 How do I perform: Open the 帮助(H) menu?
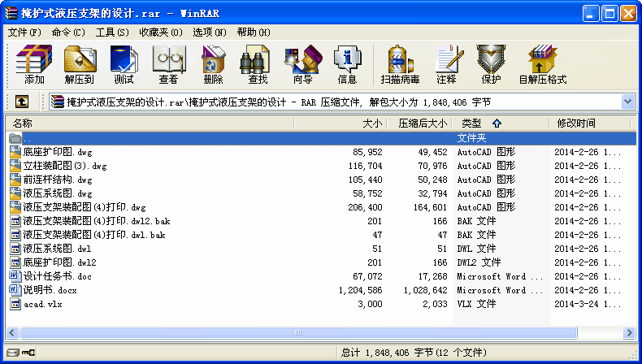pyautogui.click(x=254, y=32)
